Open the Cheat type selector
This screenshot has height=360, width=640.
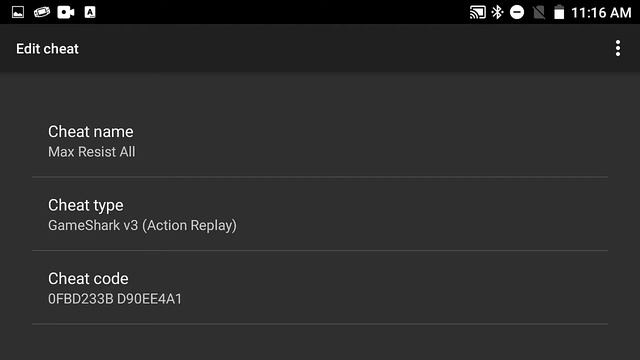(320, 214)
